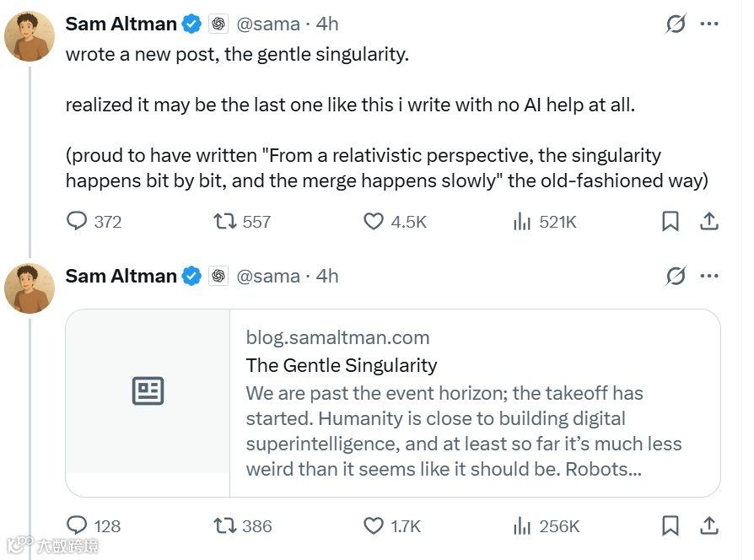The width and height of the screenshot is (754, 560).
Task: Repost the second tweet with 386 reposts
Action: tap(225, 526)
